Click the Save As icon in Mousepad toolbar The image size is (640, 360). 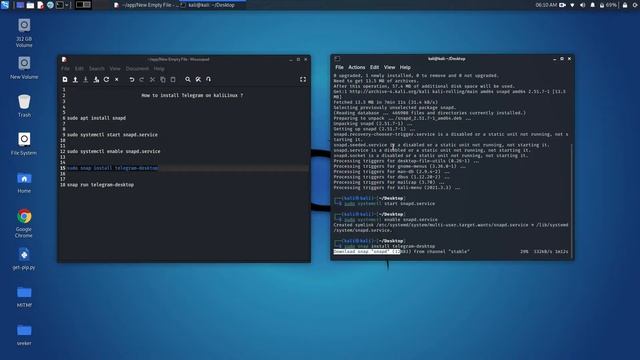96,80
